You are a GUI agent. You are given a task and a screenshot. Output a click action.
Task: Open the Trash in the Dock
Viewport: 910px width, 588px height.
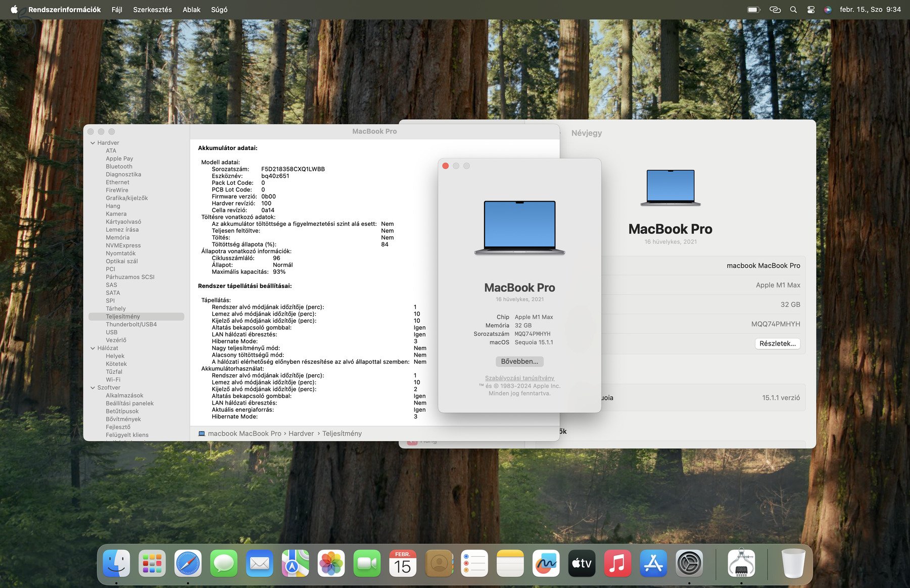click(793, 563)
